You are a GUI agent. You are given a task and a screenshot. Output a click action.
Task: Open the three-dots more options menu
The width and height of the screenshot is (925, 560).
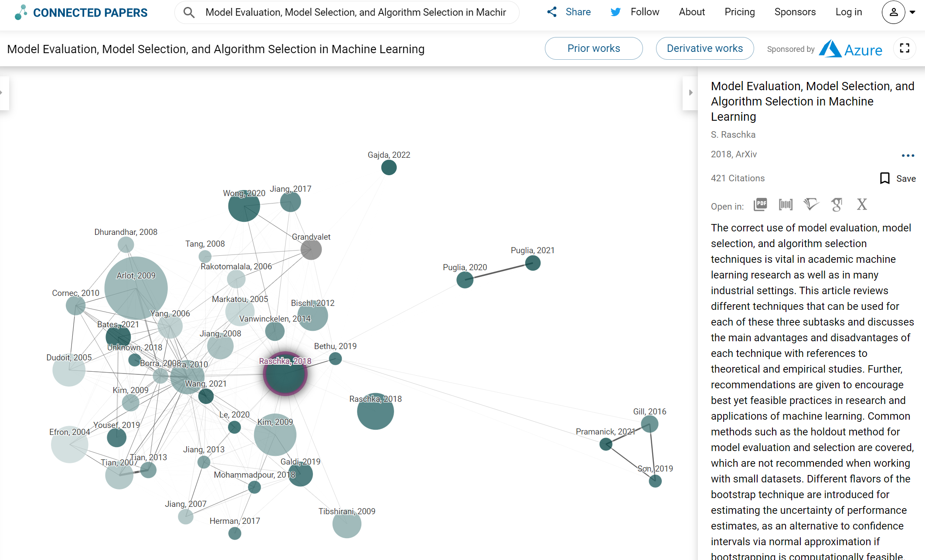pyautogui.click(x=908, y=156)
